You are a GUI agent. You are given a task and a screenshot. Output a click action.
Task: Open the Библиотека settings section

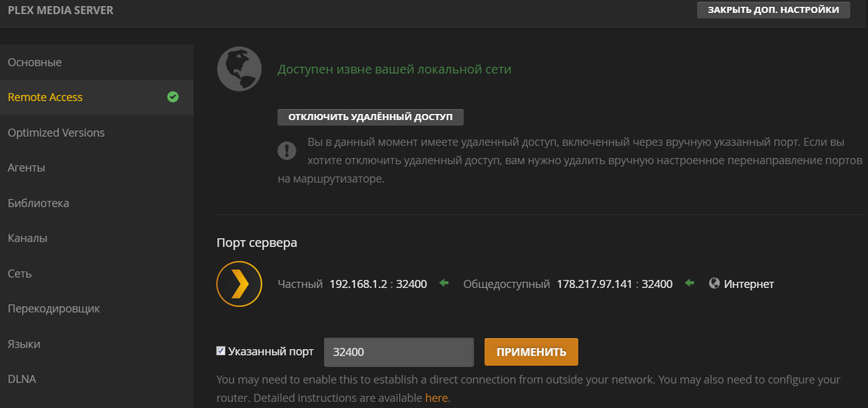[39, 203]
